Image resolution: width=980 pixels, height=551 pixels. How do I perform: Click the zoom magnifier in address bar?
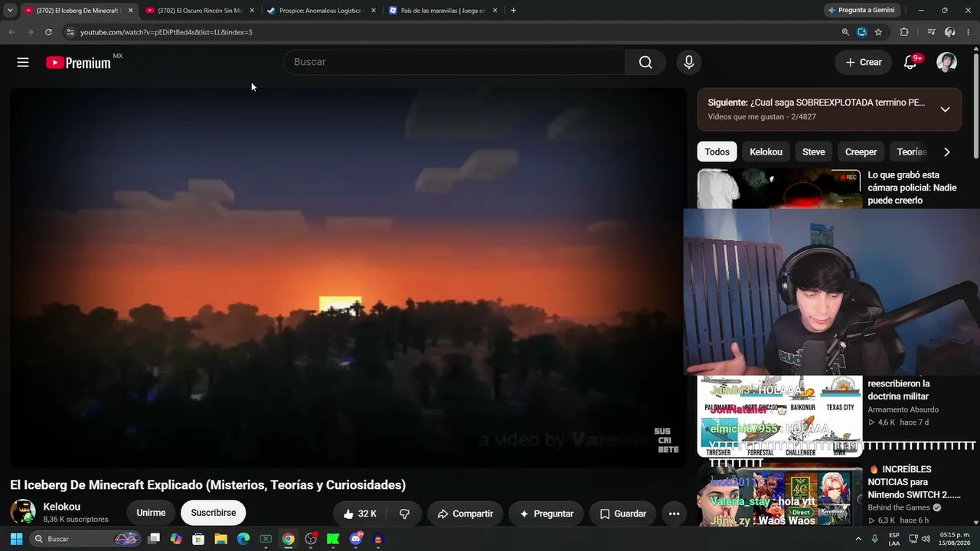[845, 32]
